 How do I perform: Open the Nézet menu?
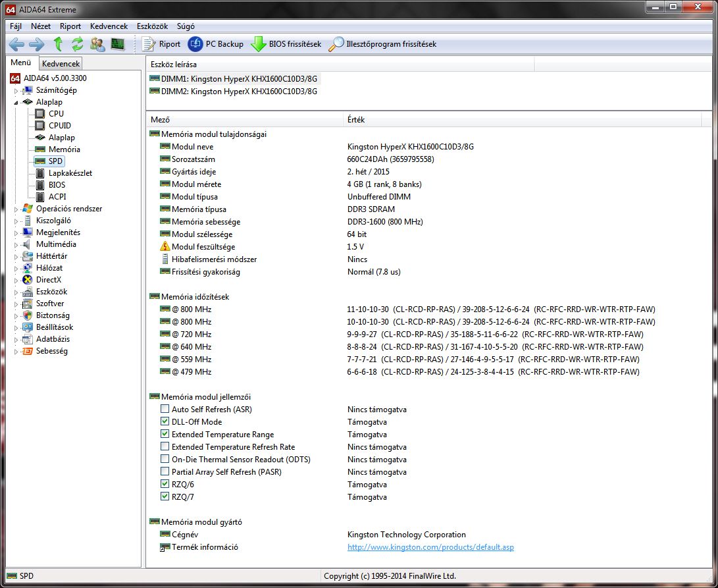[x=41, y=26]
